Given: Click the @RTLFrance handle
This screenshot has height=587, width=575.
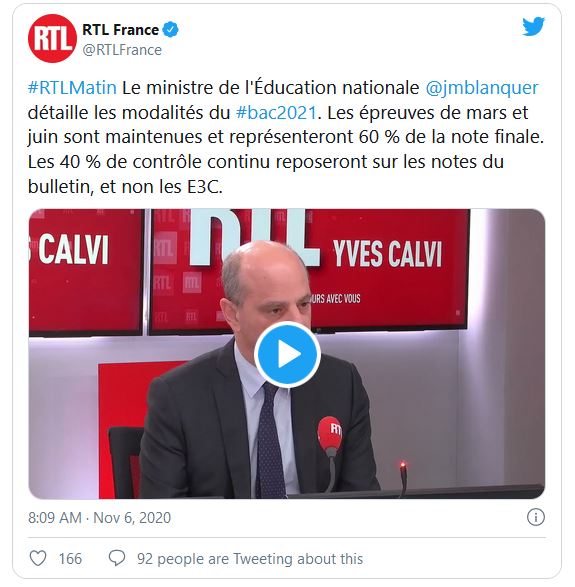Looking at the screenshot, I should click(x=122, y=50).
